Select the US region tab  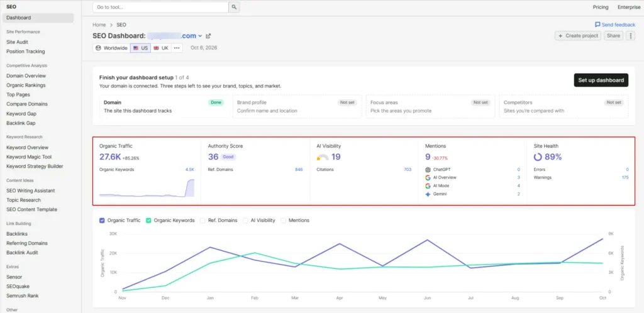tap(140, 48)
